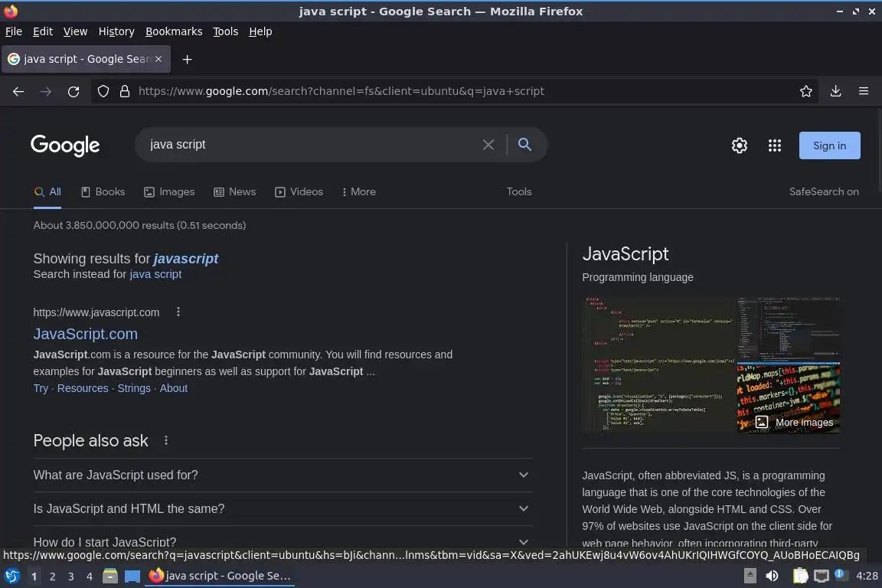Bookmark this page with the star icon
This screenshot has height=588, width=882.
(806, 91)
